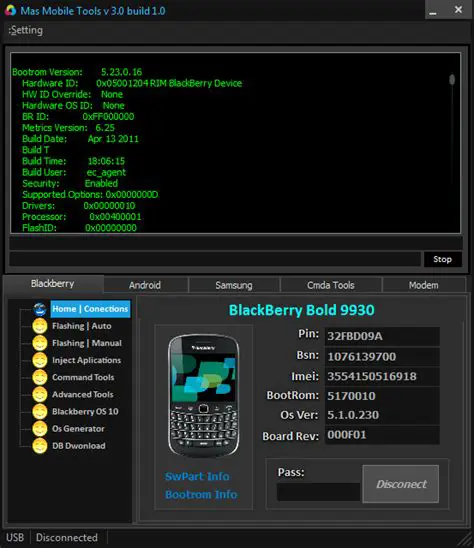Viewport: 474px width, 548px height.
Task: Click the smiley icon beside Command Tools
Action: pos(40,377)
